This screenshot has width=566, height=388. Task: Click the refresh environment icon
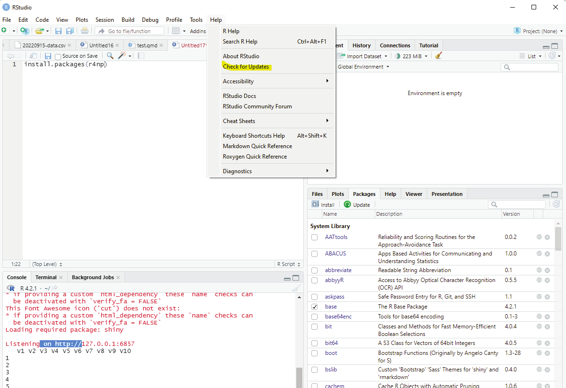click(x=552, y=56)
